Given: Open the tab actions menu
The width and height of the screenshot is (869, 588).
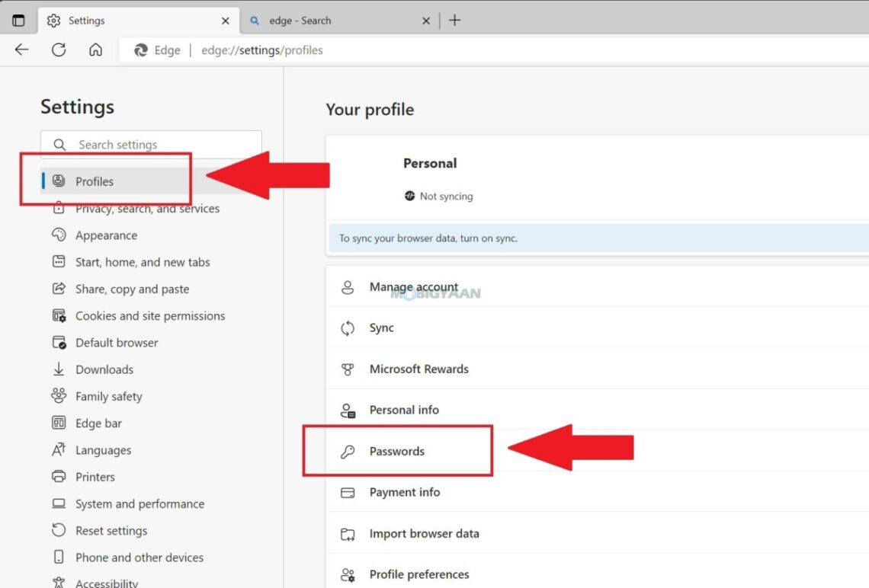Looking at the screenshot, I should click(18, 21).
